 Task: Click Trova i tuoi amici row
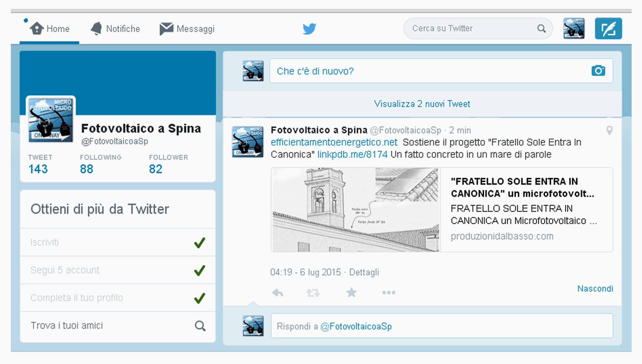118,326
